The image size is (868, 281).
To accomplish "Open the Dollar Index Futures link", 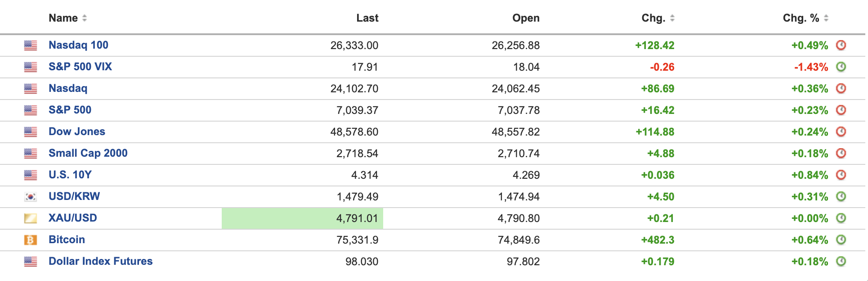I will [100, 261].
